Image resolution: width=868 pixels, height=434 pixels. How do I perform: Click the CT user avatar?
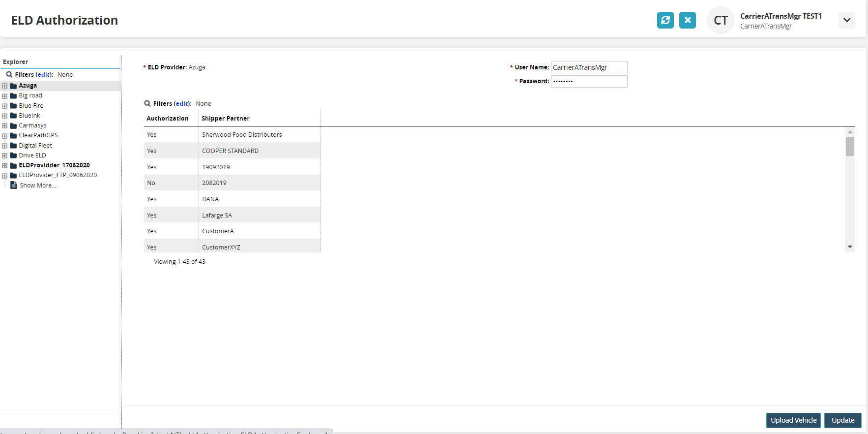click(x=721, y=20)
